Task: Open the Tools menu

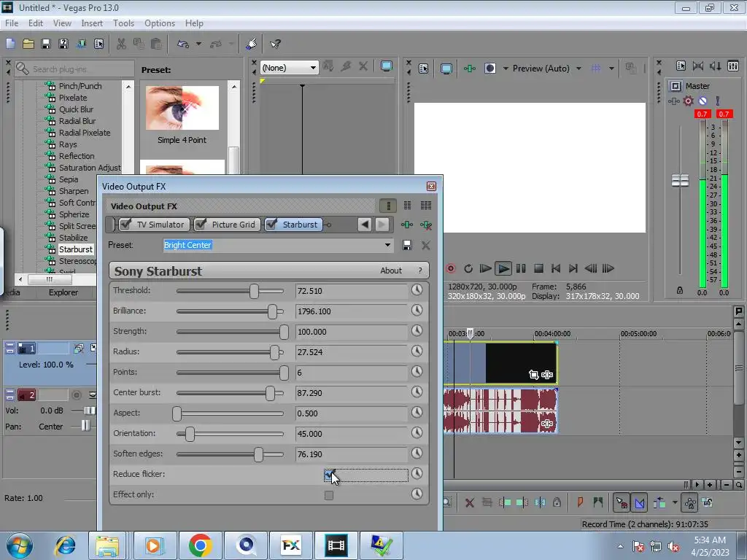Action: point(123,23)
